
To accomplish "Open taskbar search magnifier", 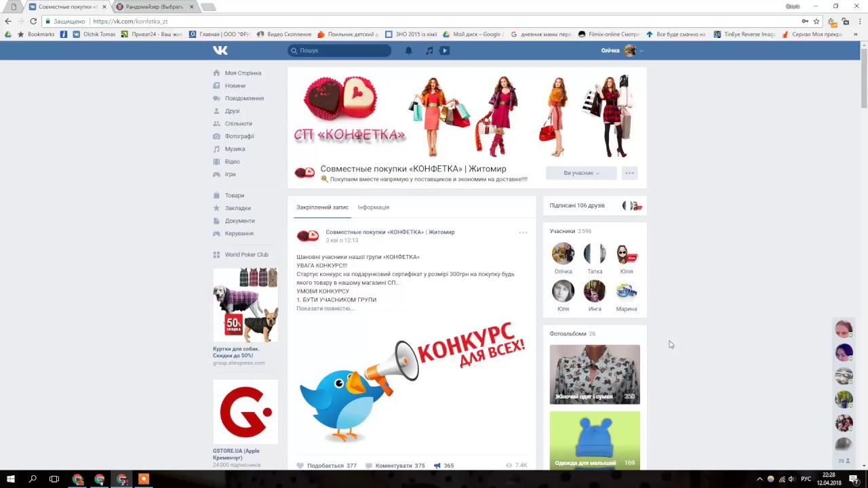I will (x=33, y=479).
